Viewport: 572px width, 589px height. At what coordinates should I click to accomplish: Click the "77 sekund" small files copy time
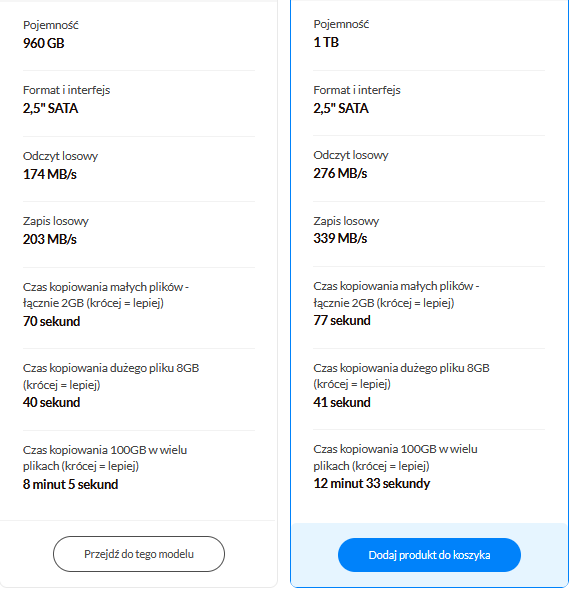tap(342, 320)
